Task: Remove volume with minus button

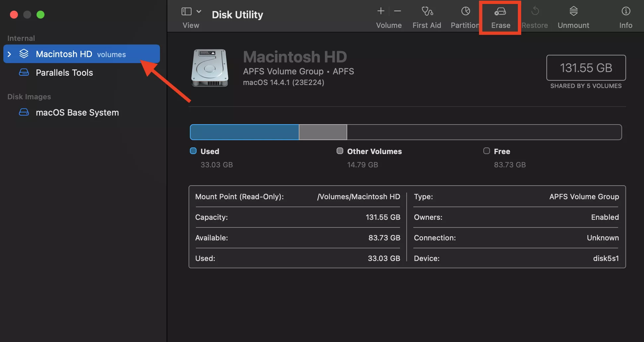Action: click(x=397, y=11)
